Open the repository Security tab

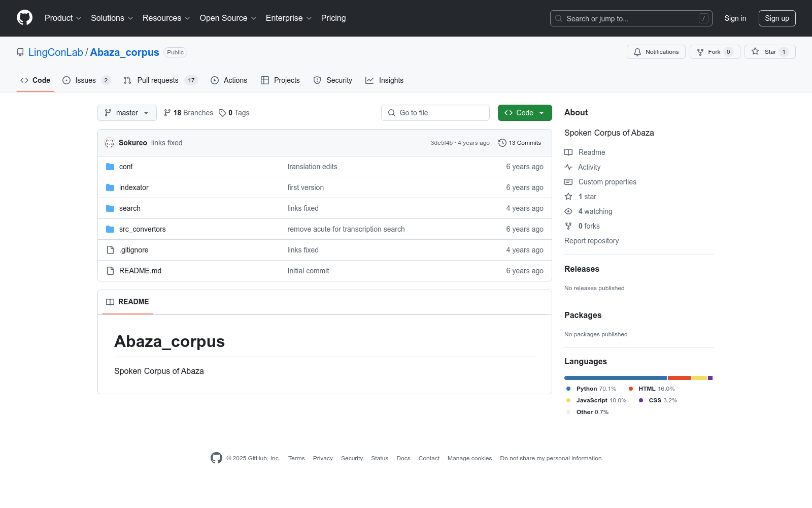pos(333,80)
